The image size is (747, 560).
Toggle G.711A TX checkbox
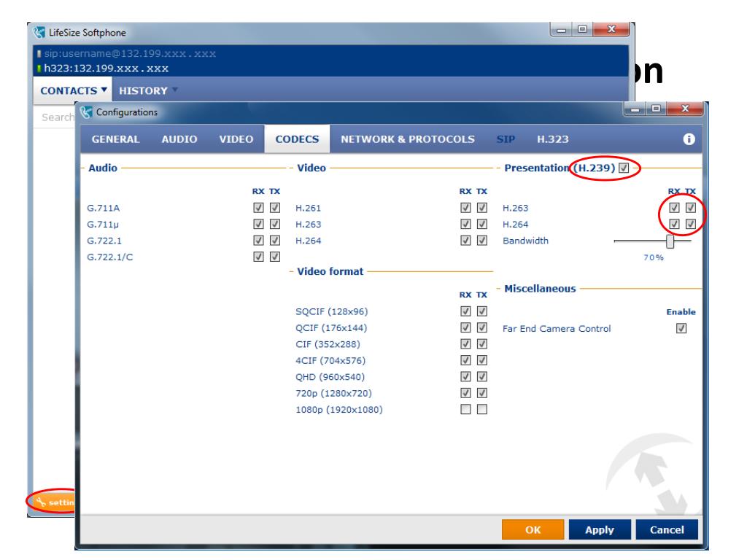click(275, 208)
